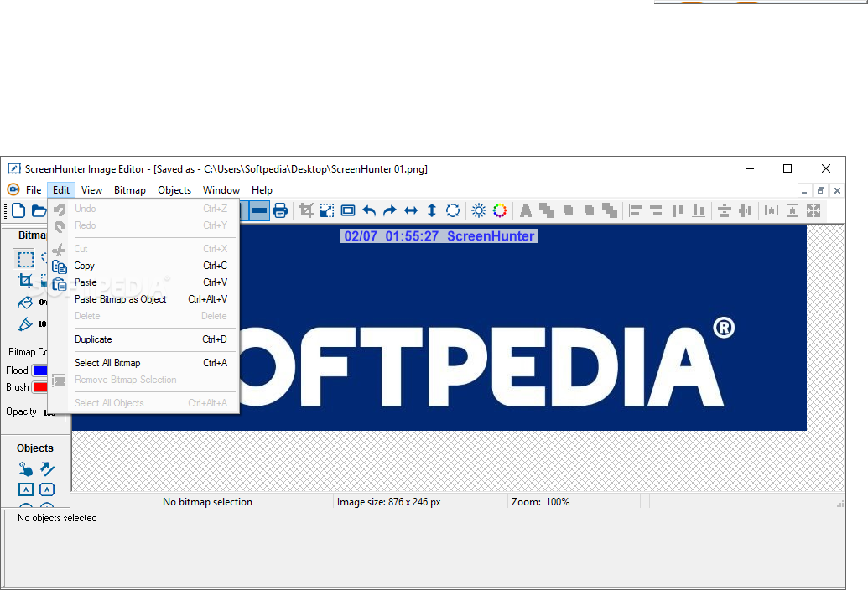Choose Select All Bitmap

pyautogui.click(x=144, y=363)
